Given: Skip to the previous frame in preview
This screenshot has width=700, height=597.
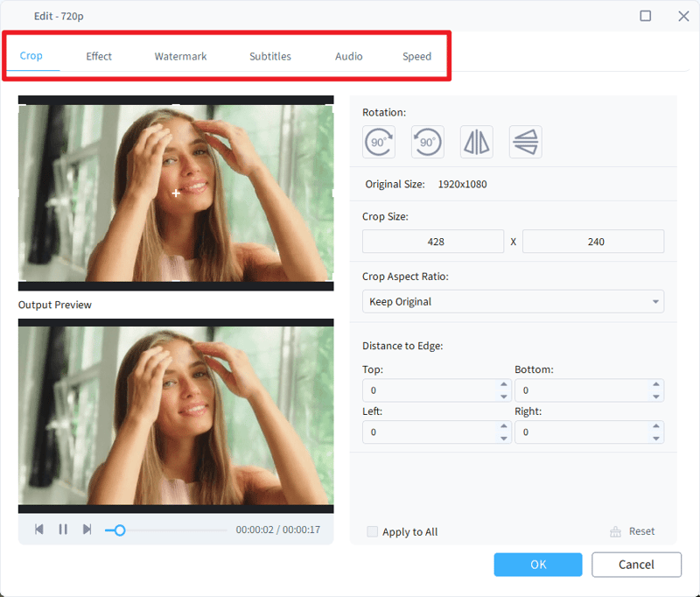Looking at the screenshot, I should (38, 529).
